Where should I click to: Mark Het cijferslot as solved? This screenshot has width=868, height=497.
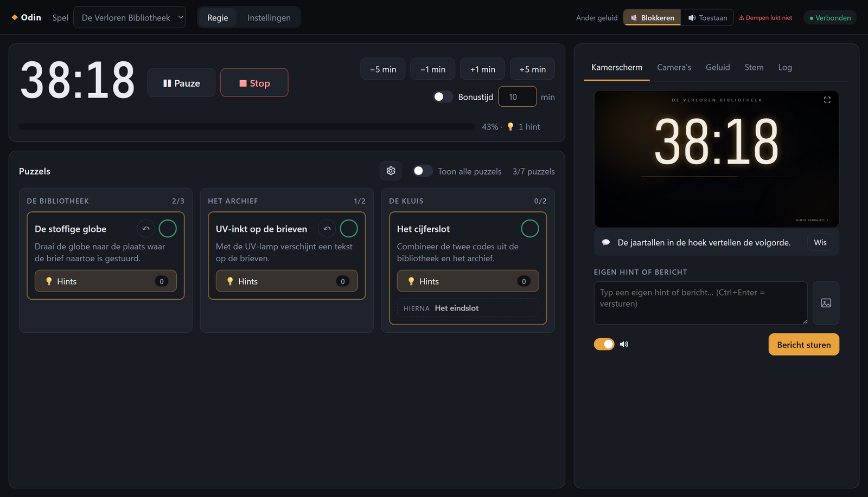point(530,229)
